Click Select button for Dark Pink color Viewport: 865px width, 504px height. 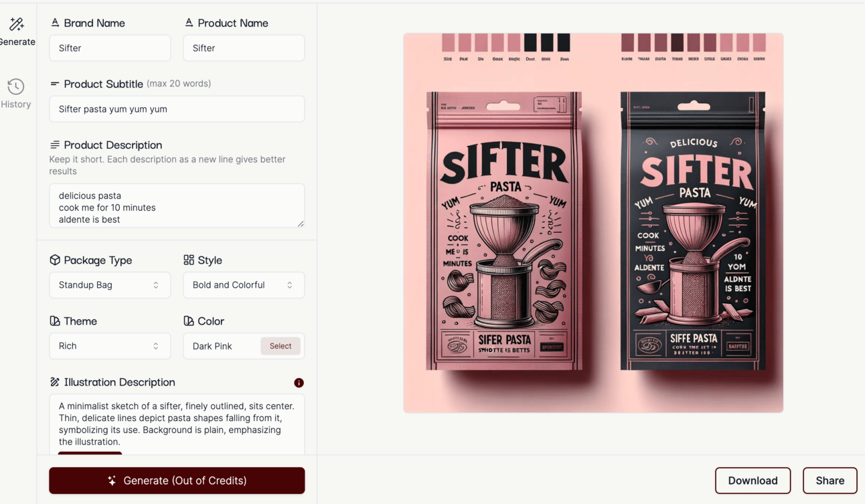tap(281, 346)
